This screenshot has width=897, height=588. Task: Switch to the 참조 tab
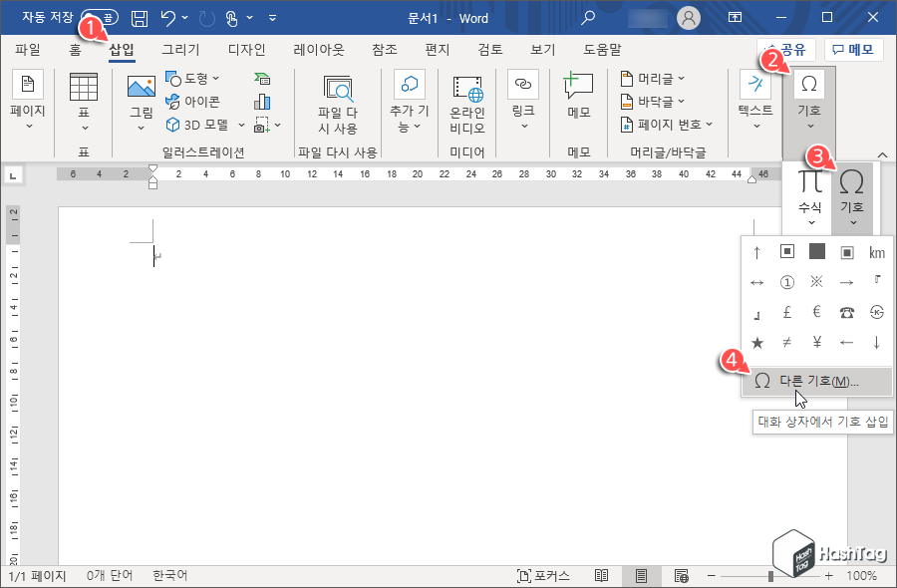pos(385,49)
